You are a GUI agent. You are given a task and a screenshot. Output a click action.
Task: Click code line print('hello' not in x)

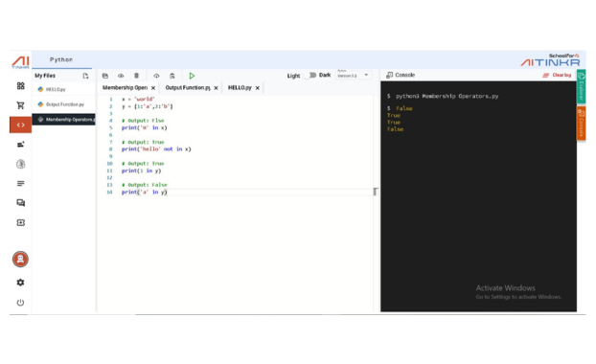(156, 149)
